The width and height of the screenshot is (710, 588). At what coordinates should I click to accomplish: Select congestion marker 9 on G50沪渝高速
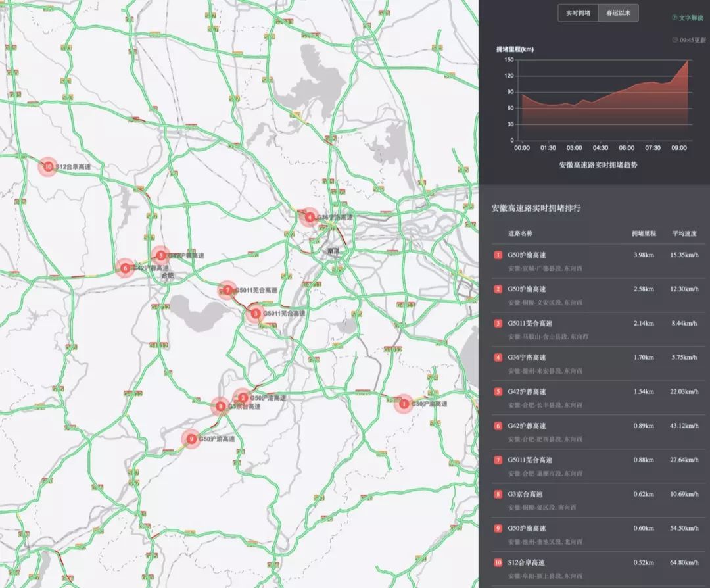(191, 439)
